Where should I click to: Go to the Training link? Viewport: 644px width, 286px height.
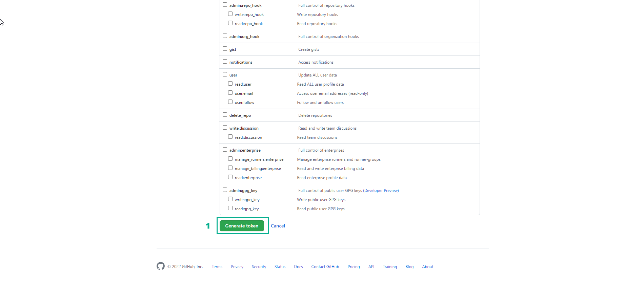pos(390,267)
